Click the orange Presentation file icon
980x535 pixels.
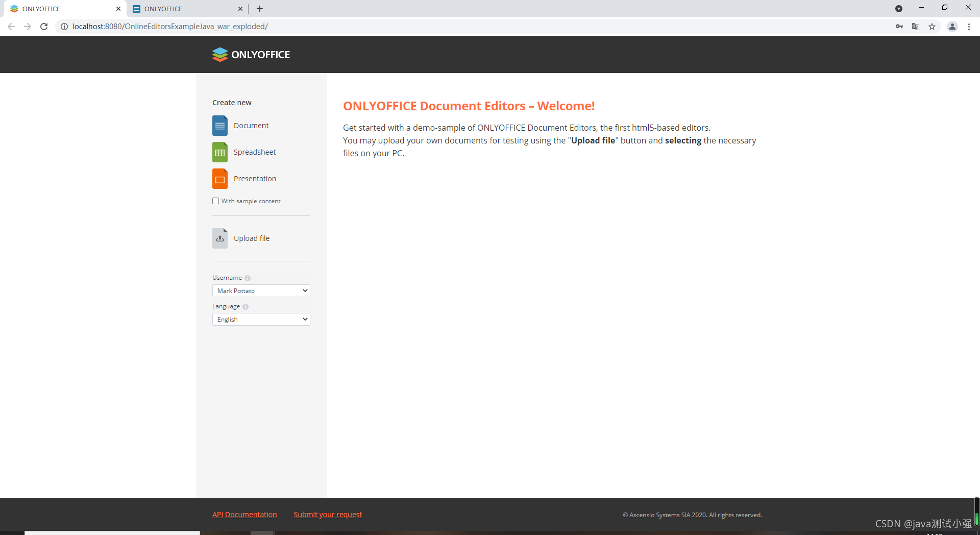220,179
